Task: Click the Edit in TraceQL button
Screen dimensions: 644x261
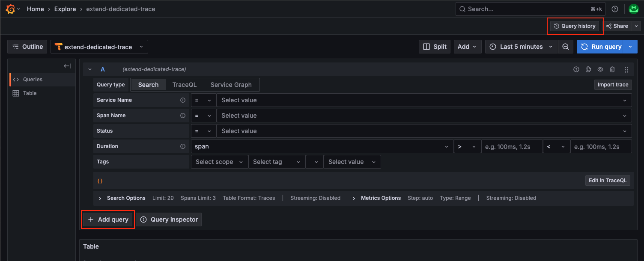Action: (x=607, y=181)
